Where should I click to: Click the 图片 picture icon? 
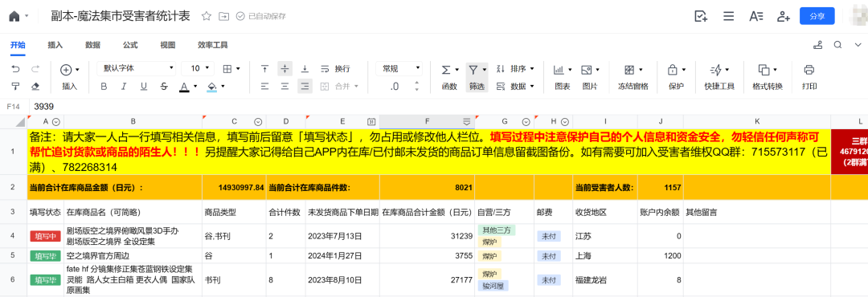[x=586, y=70]
